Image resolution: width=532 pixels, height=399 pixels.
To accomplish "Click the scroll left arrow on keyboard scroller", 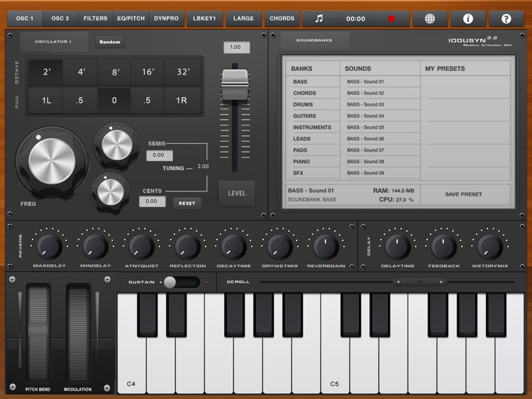I will pyautogui.click(x=398, y=281).
